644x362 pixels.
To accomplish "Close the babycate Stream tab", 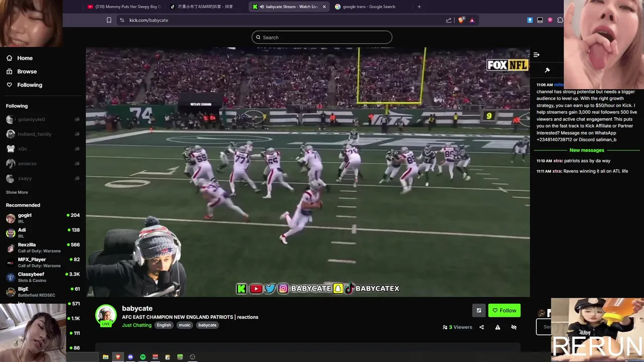I will pos(324,7).
